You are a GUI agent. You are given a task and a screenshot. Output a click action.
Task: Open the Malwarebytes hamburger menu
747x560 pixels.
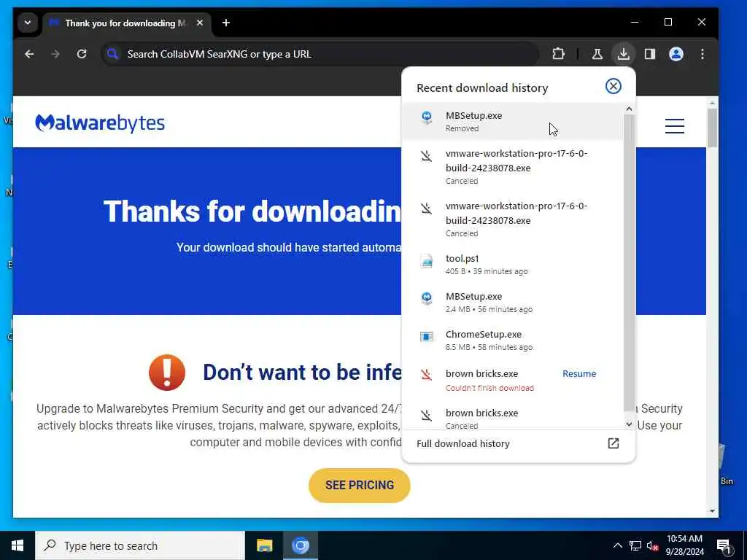675,126
